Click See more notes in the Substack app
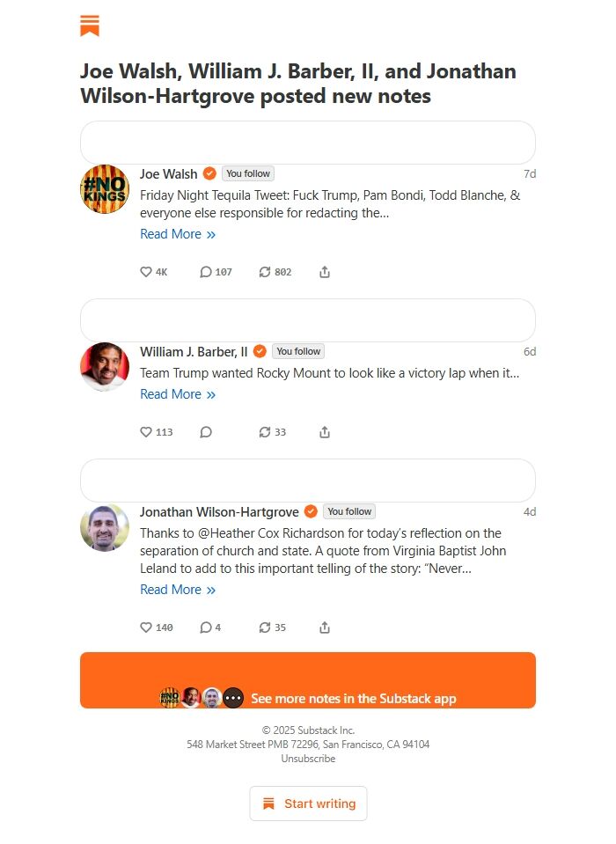The height and width of the screenshot is (844, 616). pyautogui.click(x=353, y=698)
